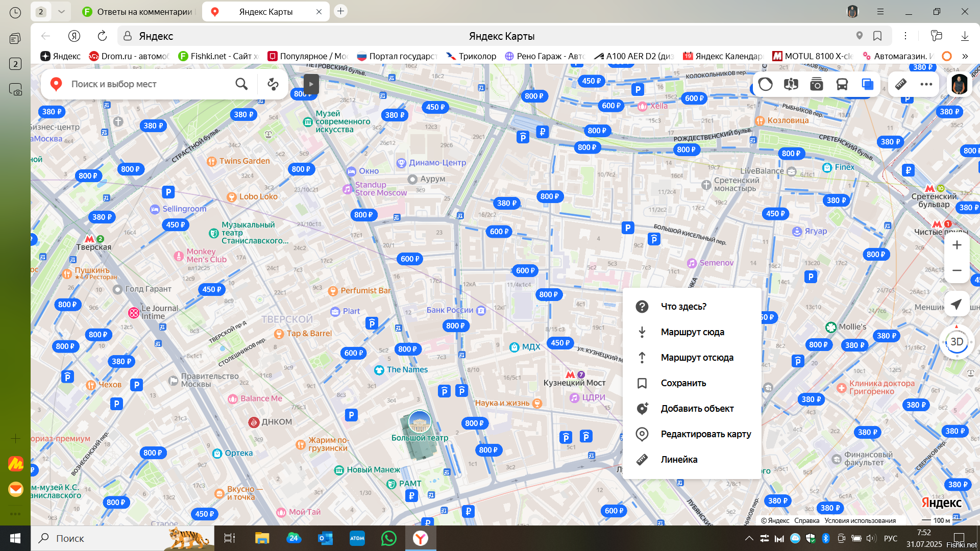Pick 'Линейка' from the context menu
The height and width of the screenshot is (551, 980).
[x=692, y=460]
